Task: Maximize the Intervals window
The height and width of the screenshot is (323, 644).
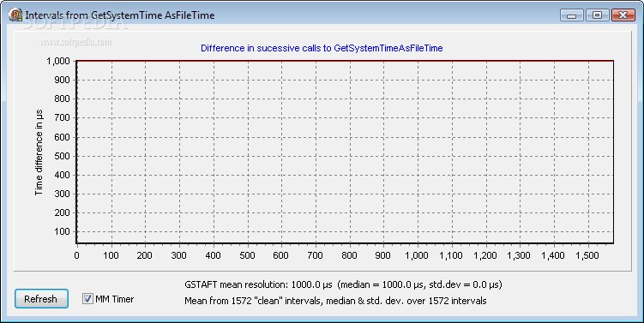Action: 597,15
